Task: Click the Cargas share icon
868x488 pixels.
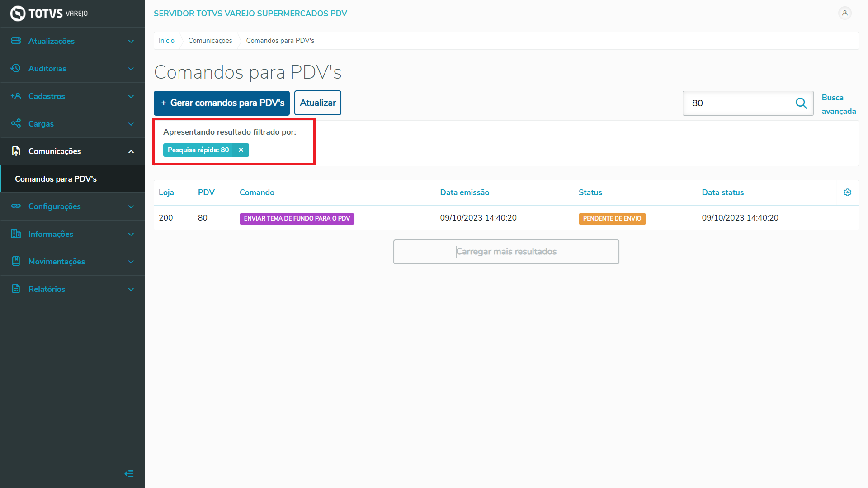Action: (x=16, y=123)
